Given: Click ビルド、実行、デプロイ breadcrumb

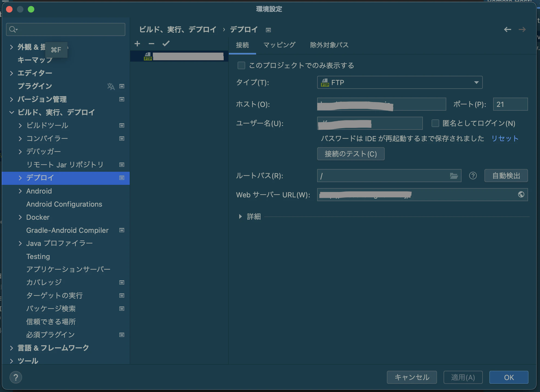Looking at the screenshot, I should point(178,29).
